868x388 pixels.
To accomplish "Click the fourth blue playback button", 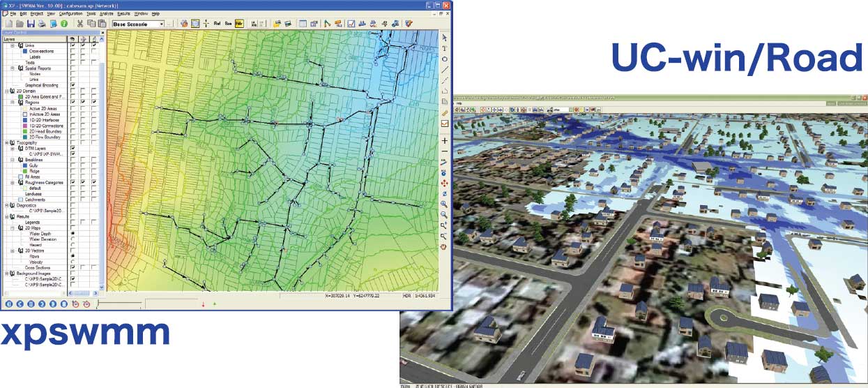I will click(x=42, y=304).
